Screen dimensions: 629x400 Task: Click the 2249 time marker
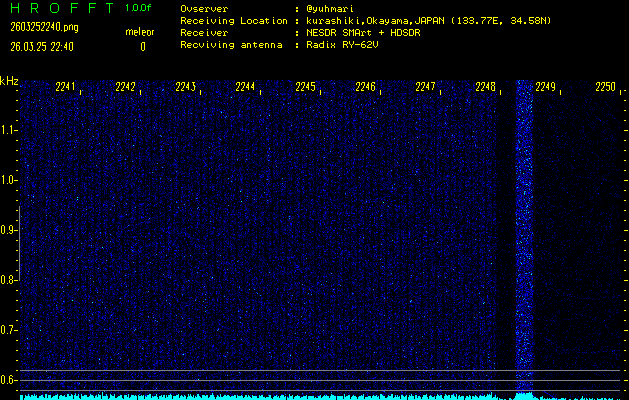[x=545, y=88]
